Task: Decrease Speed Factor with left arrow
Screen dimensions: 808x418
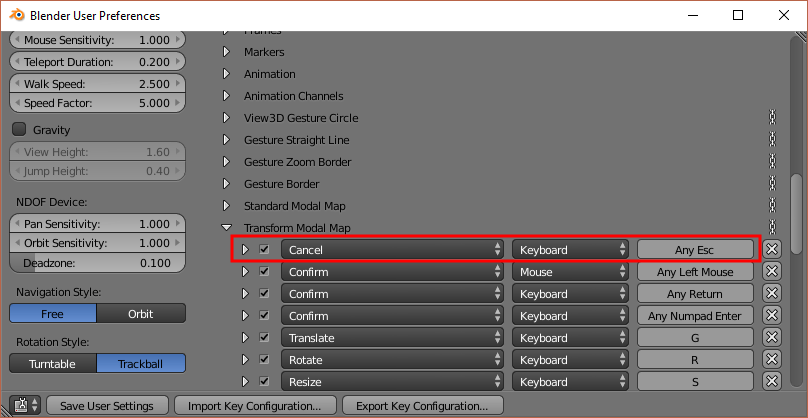Action: coord(16,103)
